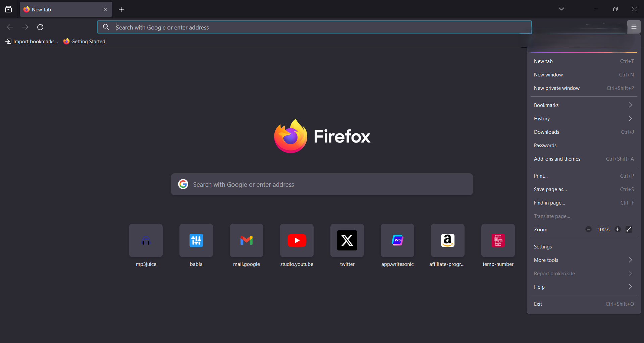Minimize the Firefox window
This screenshot has width=644, height=343.
click(596, 9)
